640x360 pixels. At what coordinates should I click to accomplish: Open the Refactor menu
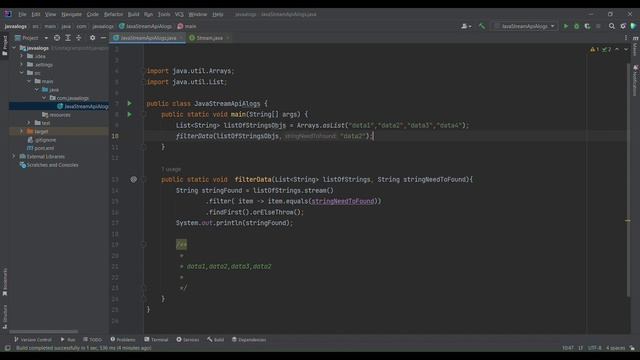(113, 14)
